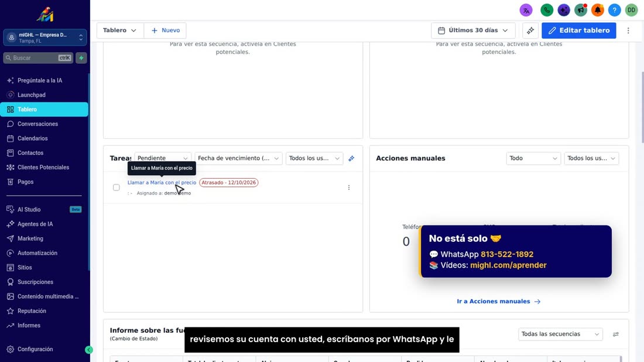The image size is (644, 362).
Task: Open Conversaciones in sidebar
Action: [44, 124]
